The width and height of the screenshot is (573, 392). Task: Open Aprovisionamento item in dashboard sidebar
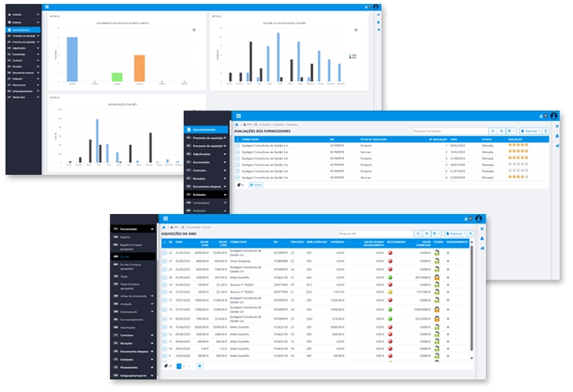[24, 30]
